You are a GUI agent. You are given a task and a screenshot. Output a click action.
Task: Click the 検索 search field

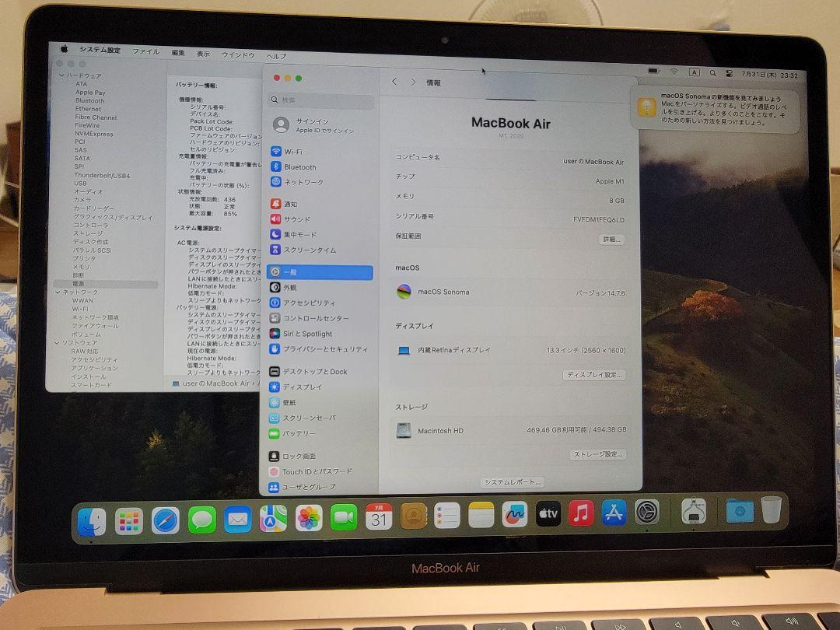click(320, 100)
